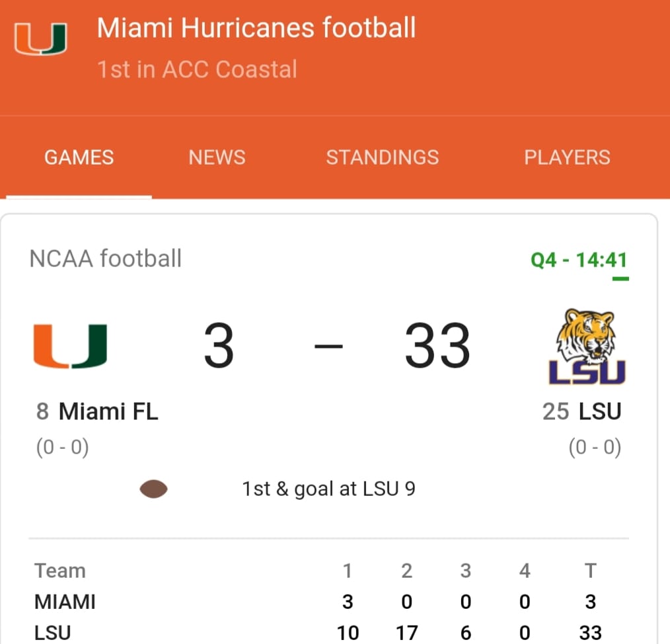The height and width of the screenshot is (644, 670).
Task: Click the Miami Hurricanes football title
Action: [x=256, y=28]
